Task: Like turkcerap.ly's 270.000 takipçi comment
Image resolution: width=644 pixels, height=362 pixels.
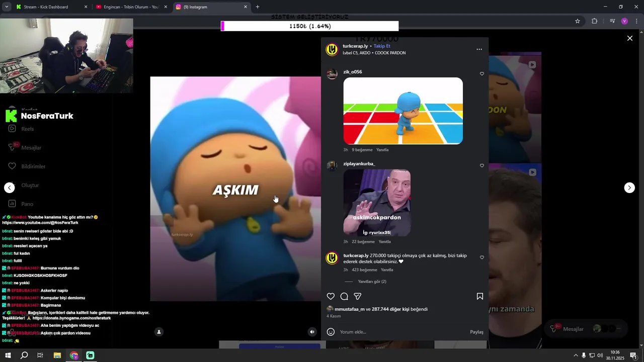Action: pyautogui.click(x=482, y=257)
